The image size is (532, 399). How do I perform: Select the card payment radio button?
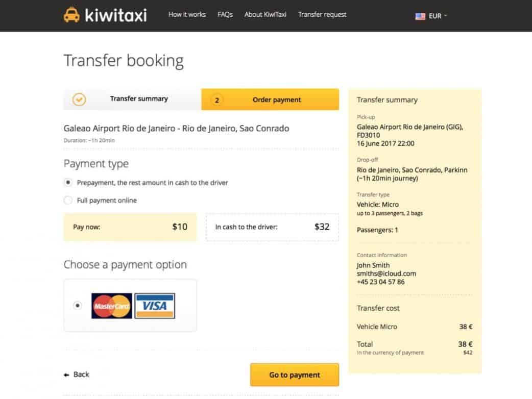coord(77,306)
